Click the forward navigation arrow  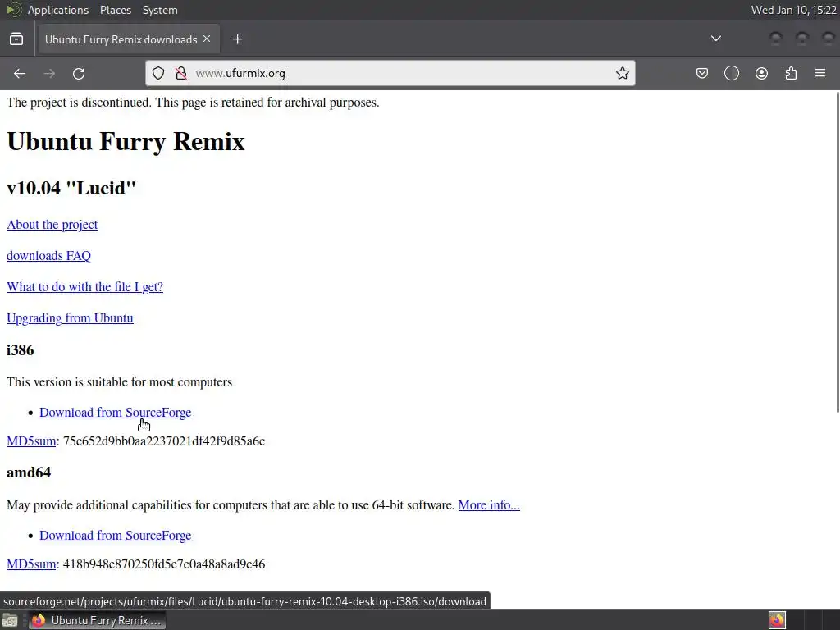tap(49, 73)
